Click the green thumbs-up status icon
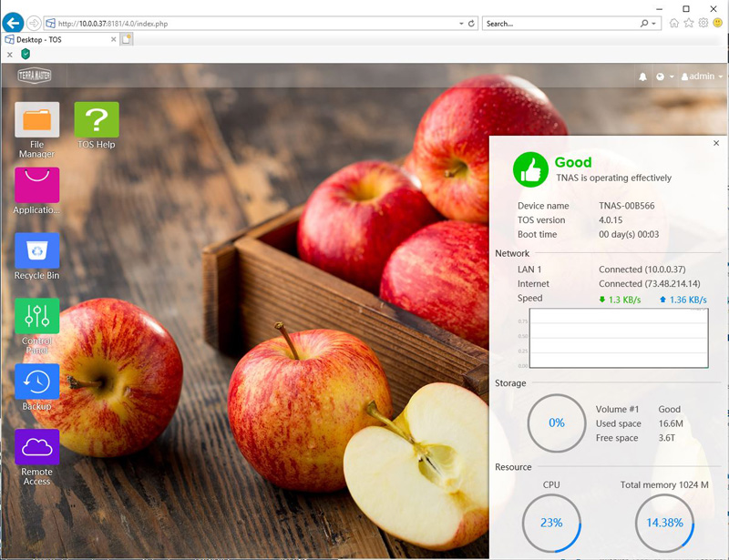Screen dimensions: 729x560 click(x=530, y=169)
